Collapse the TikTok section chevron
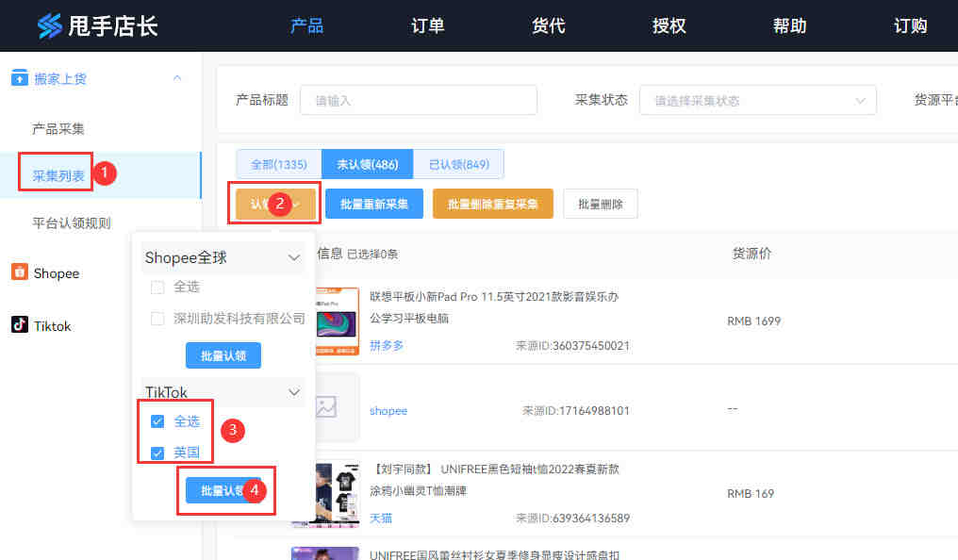 coord(294,392)
